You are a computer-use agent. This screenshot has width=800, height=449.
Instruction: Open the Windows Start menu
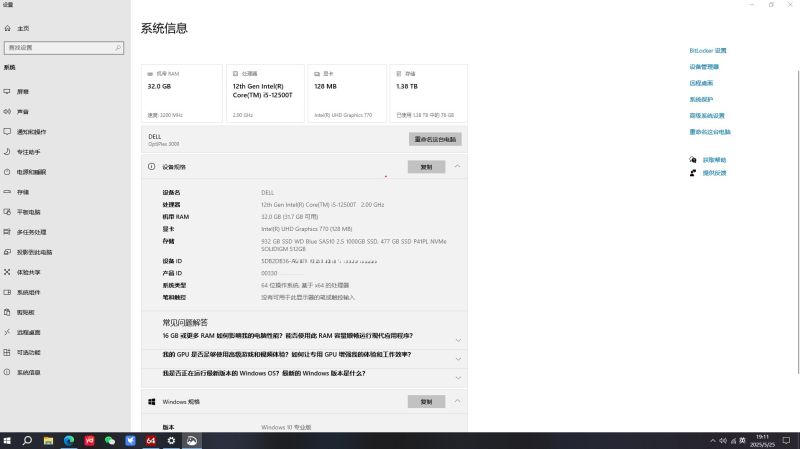pyautogui.click(x=7, y=440)
